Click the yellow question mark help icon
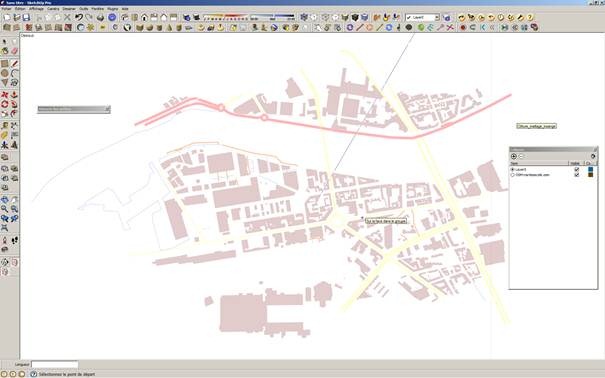 tap(530, 17)
